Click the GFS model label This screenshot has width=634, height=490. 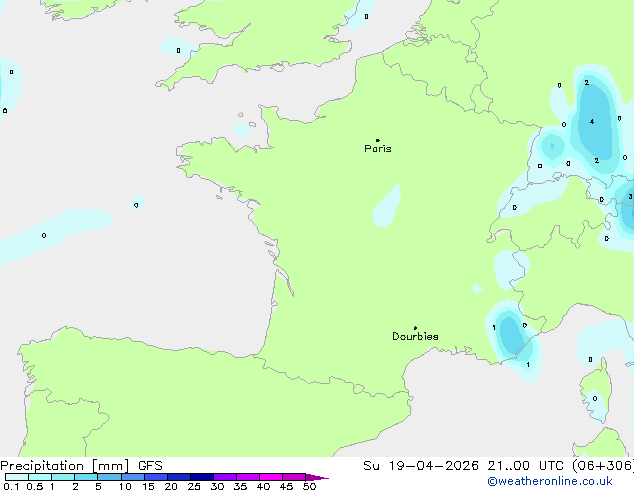[x=150, y=466]
